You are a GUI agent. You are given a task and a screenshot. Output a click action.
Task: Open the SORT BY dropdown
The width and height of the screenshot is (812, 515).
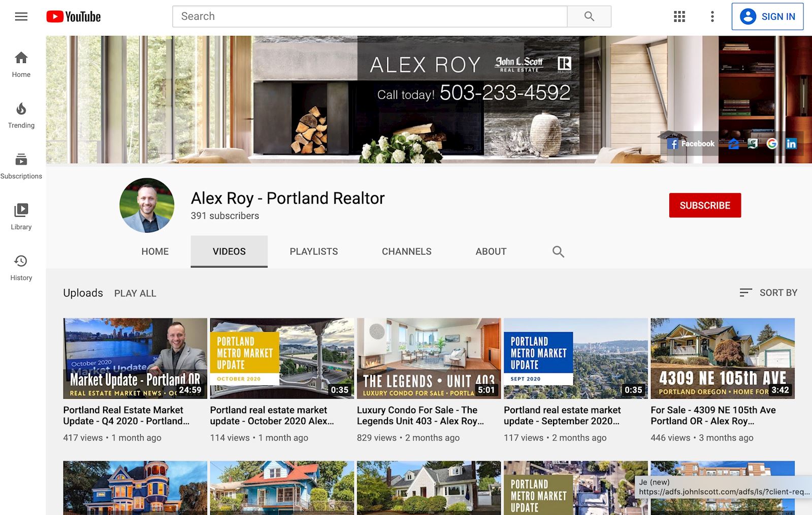click(x=768, y=293)
